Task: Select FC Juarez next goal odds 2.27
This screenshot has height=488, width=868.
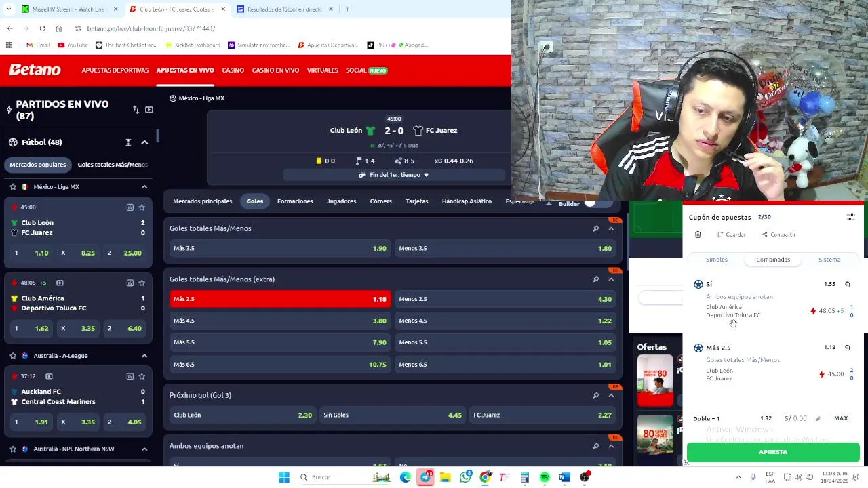Action: click(x=542, y=415)
